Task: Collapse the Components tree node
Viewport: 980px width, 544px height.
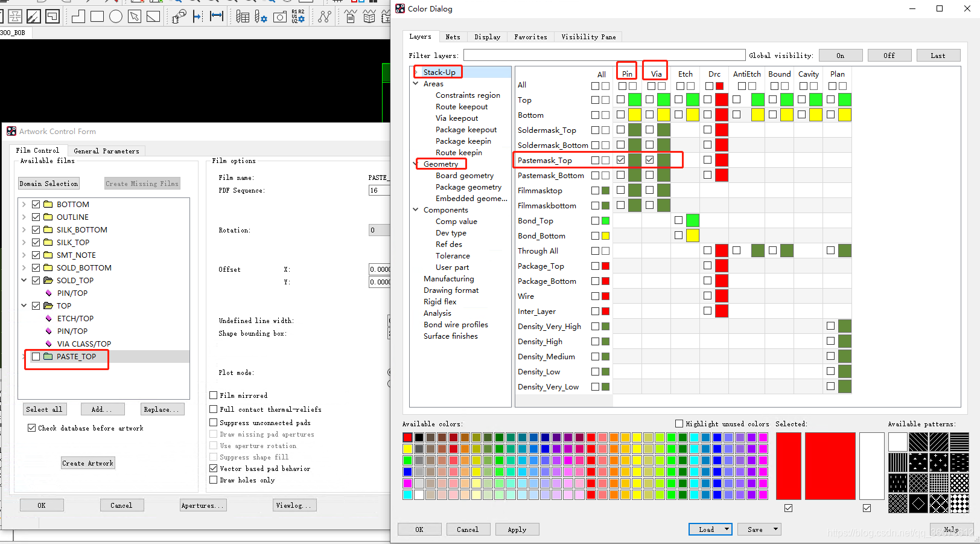Action: [x=415, y=210]
